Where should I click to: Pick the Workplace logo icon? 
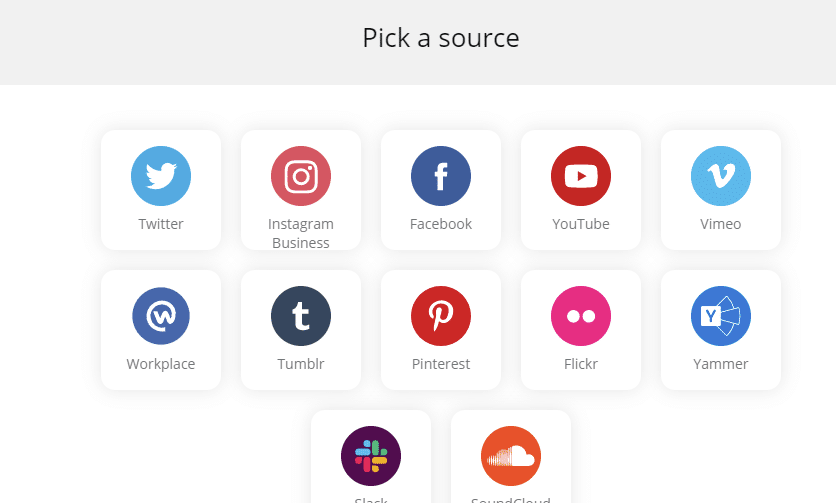161,316
